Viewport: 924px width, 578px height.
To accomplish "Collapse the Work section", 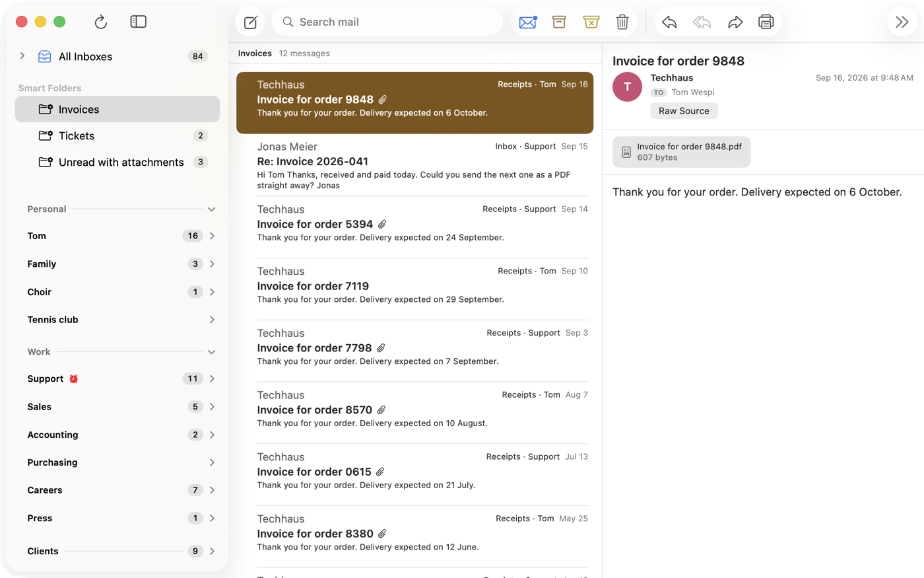I will point(211,352).
